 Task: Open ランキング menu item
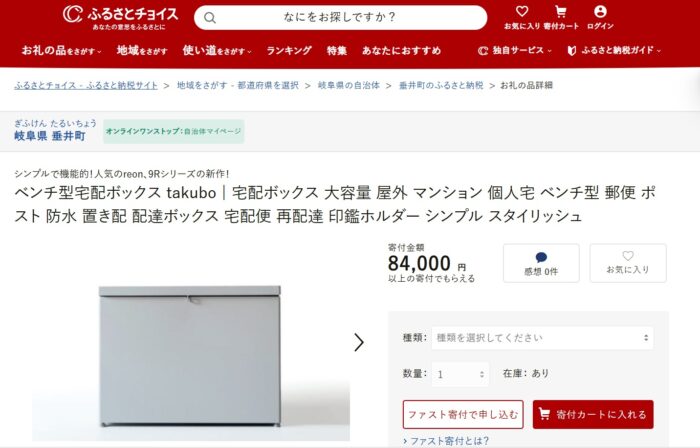click(x=289, y=50)
